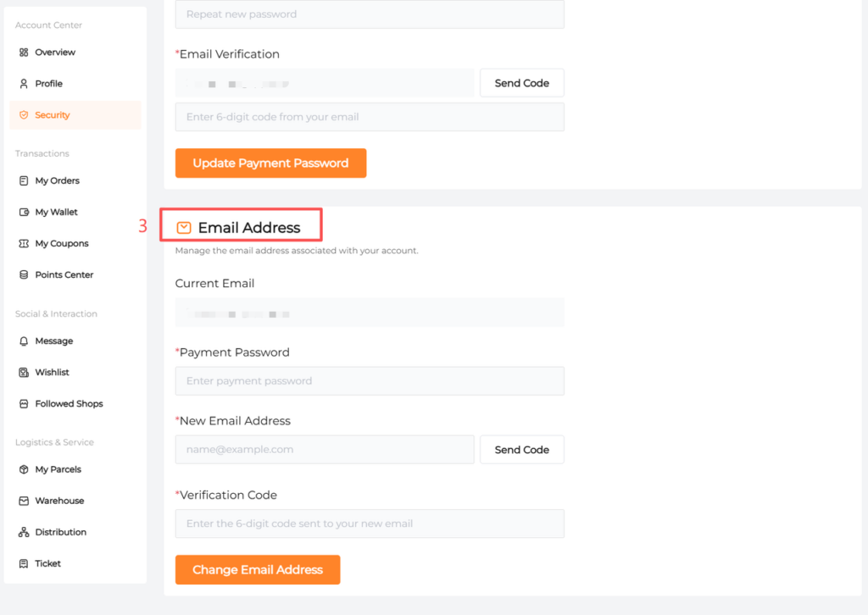Select Warehouse from sidebar
This screenshot has width=868, height=615.
[x=59, y=501]
